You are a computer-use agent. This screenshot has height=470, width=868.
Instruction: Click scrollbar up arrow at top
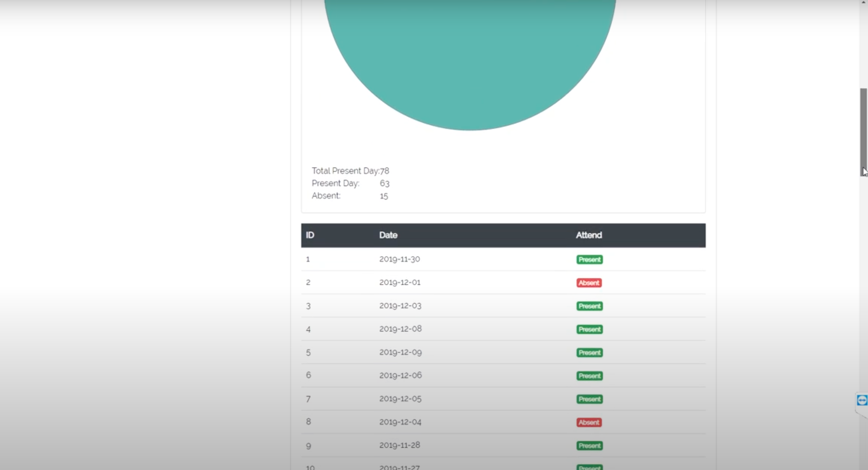click(x=864, y=2)
